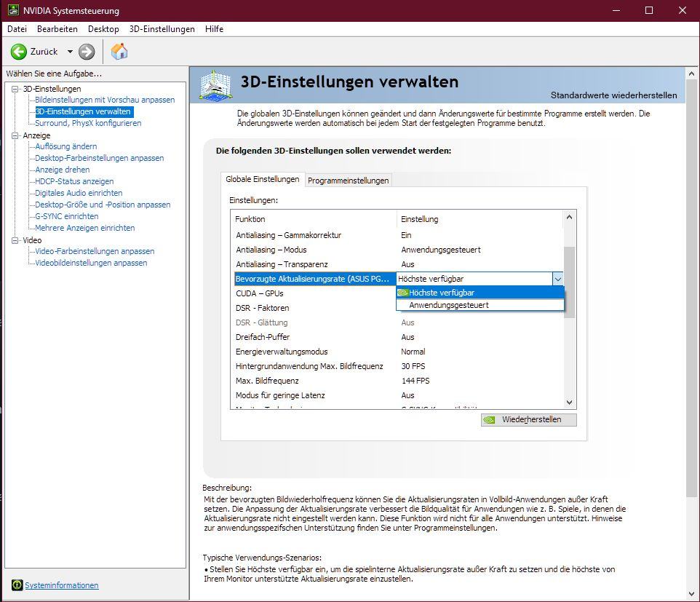700x602 pixels.
Task: Click the Systeminformationen icon at bottom left
Action: pyautogui.click(x=17, y=585)
